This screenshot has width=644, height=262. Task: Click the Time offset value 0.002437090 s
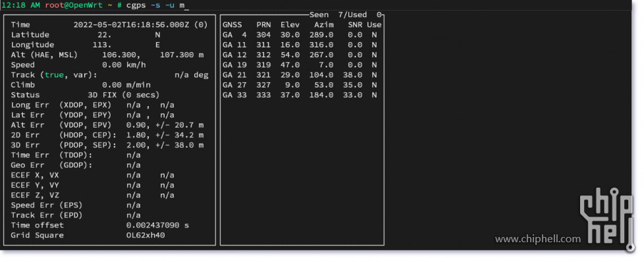158,225
